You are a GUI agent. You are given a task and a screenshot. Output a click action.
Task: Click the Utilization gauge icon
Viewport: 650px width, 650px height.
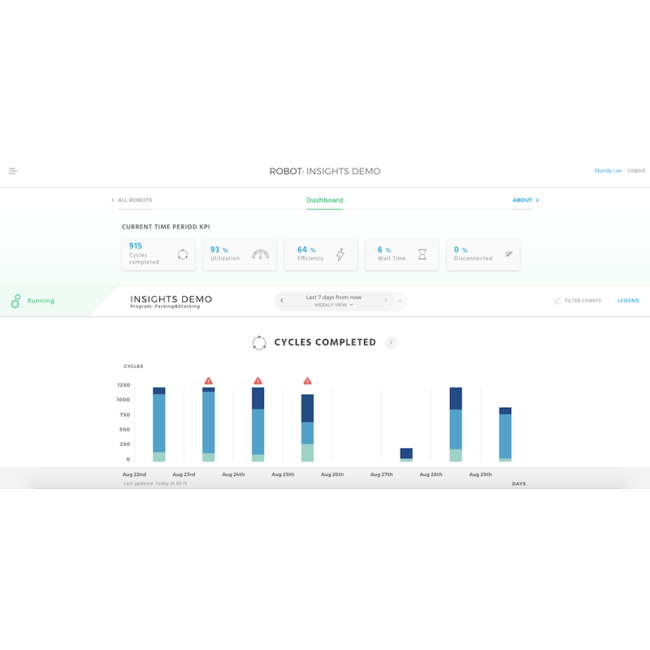[x=260, y=254]
